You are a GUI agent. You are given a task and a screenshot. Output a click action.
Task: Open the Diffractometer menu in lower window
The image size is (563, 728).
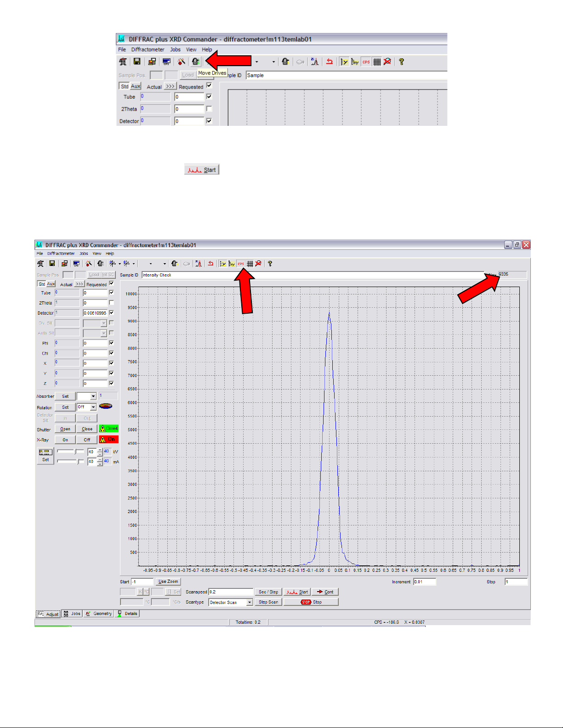[x=61, y=254]
